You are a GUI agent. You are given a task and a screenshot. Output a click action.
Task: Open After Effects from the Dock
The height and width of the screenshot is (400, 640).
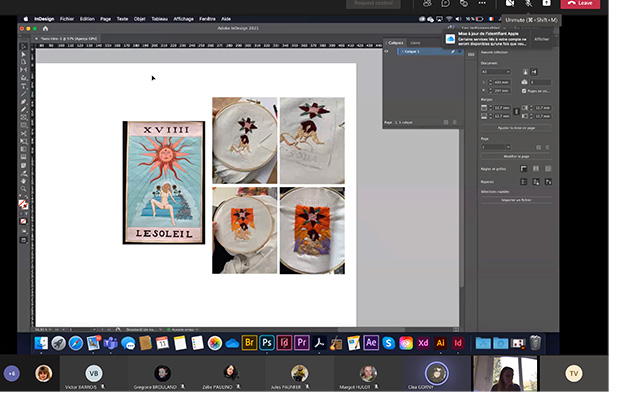(x=371, y=343)
